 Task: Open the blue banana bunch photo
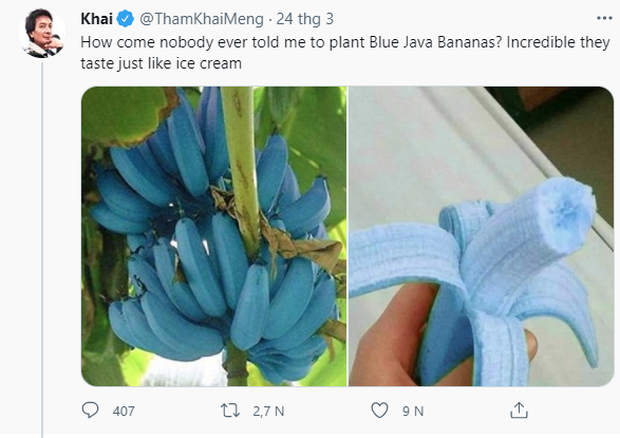coord(213,236)
